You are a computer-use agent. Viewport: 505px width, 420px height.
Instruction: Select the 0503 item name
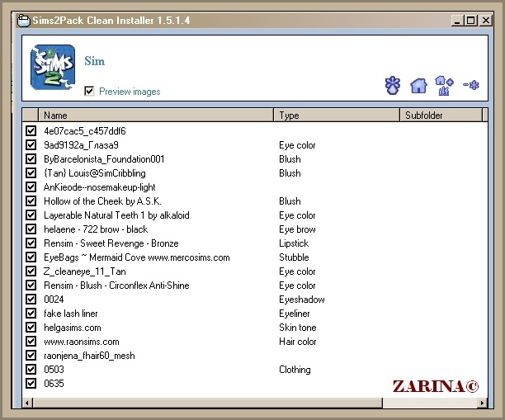tap(54, 370)
